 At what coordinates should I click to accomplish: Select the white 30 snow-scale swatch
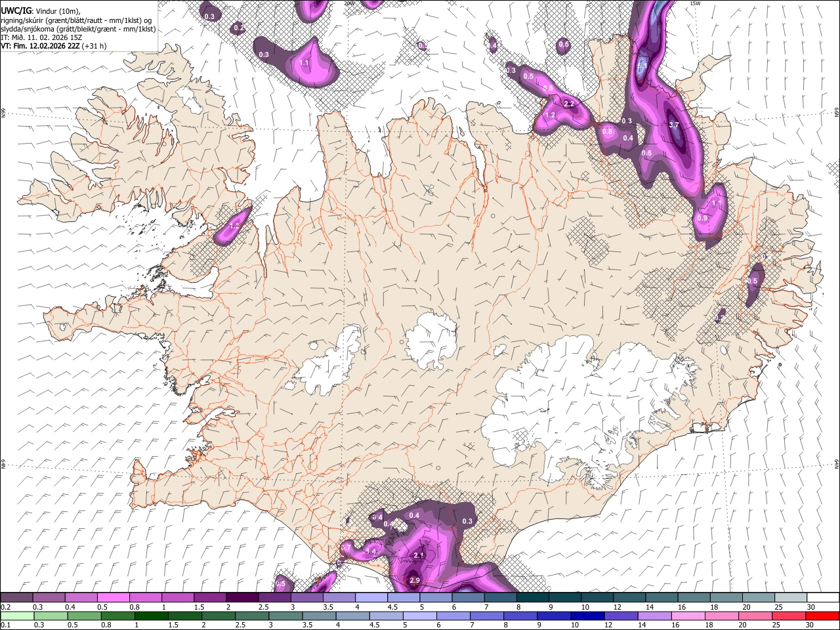coord(823,598)
